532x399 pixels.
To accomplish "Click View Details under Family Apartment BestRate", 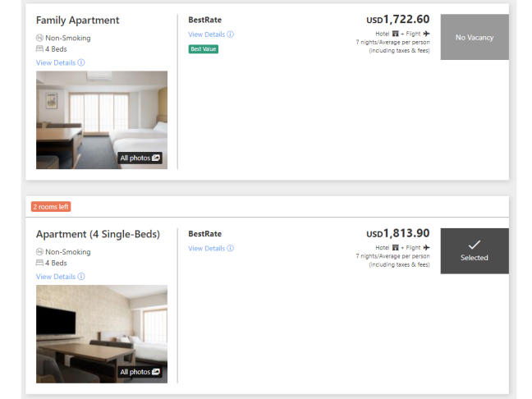I will [x=211, y=34].
